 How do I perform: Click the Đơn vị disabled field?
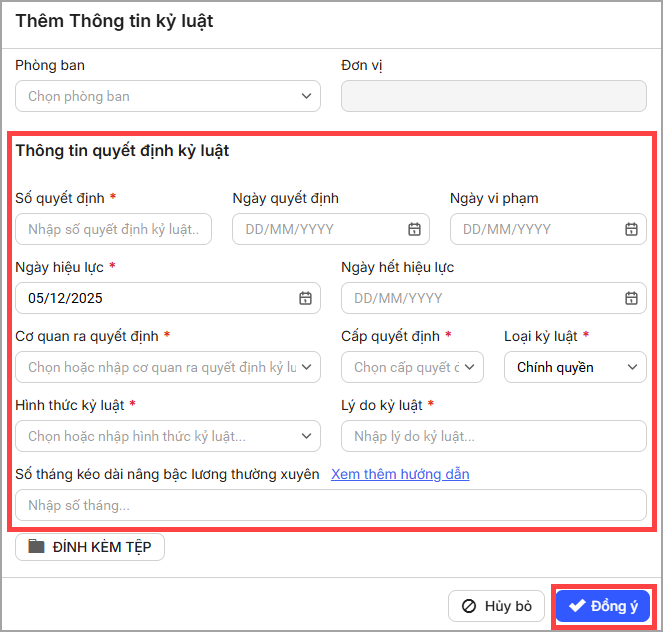[x=493, y=96]
